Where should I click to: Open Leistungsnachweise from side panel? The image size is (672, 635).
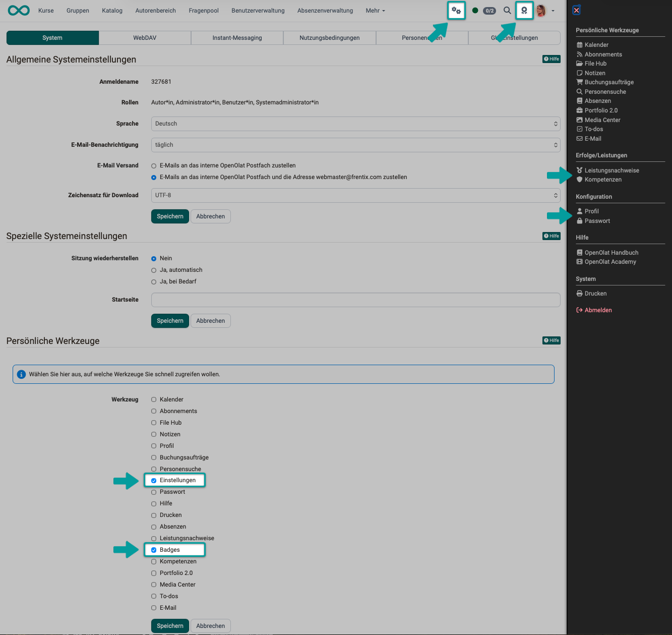pyautogui.click(x=608, y=170)
